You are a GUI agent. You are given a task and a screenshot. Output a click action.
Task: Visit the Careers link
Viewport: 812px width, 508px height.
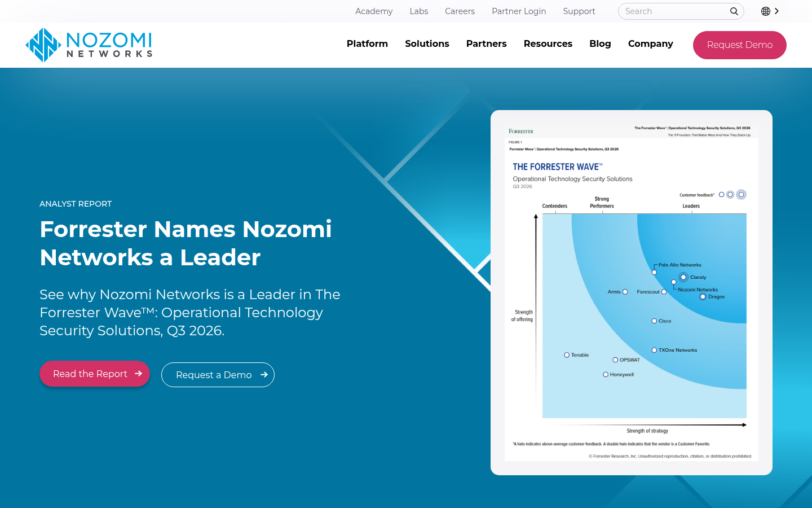click(x=460, y=11)
